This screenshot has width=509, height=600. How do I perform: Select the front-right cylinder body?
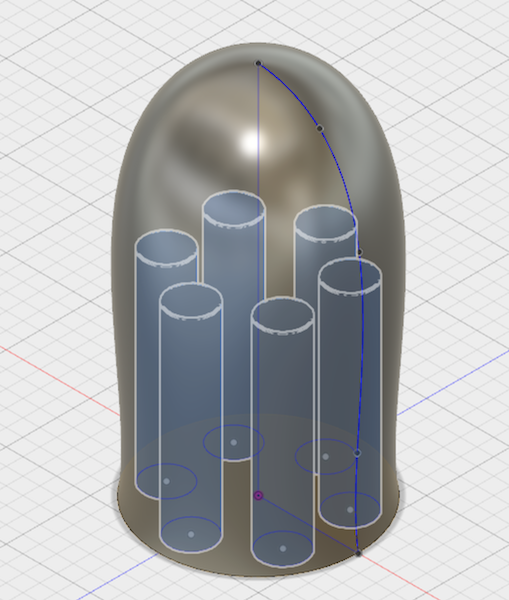click(x=350, y=392)
